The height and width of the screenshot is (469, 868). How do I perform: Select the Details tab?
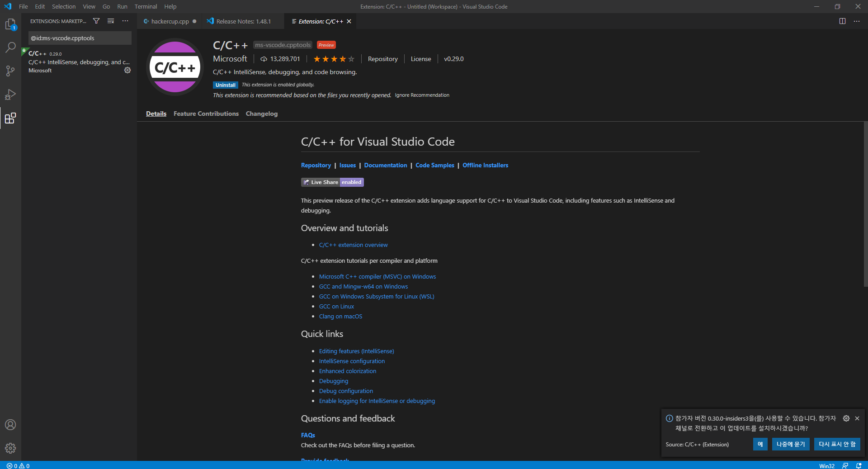(156, 114)
